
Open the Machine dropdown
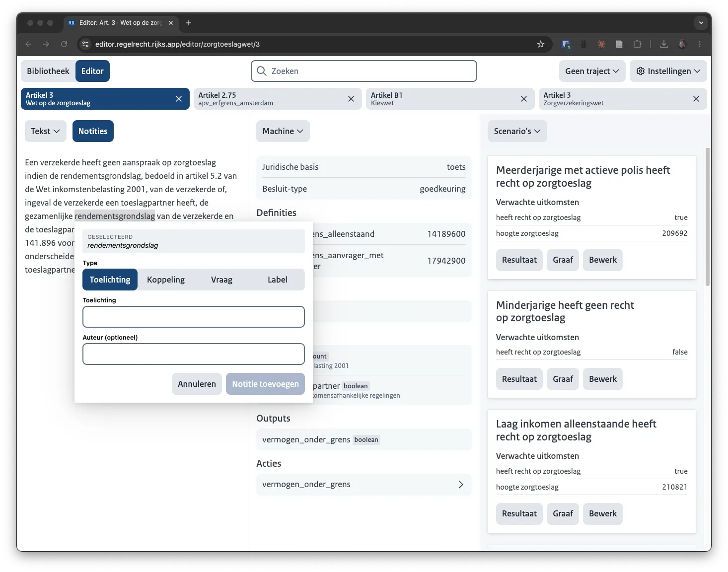tap(283, 131)
